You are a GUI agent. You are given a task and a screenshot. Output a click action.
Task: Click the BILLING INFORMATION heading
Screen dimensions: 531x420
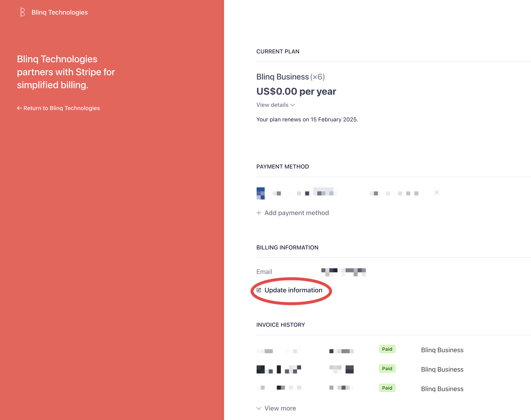click(288, 248)
